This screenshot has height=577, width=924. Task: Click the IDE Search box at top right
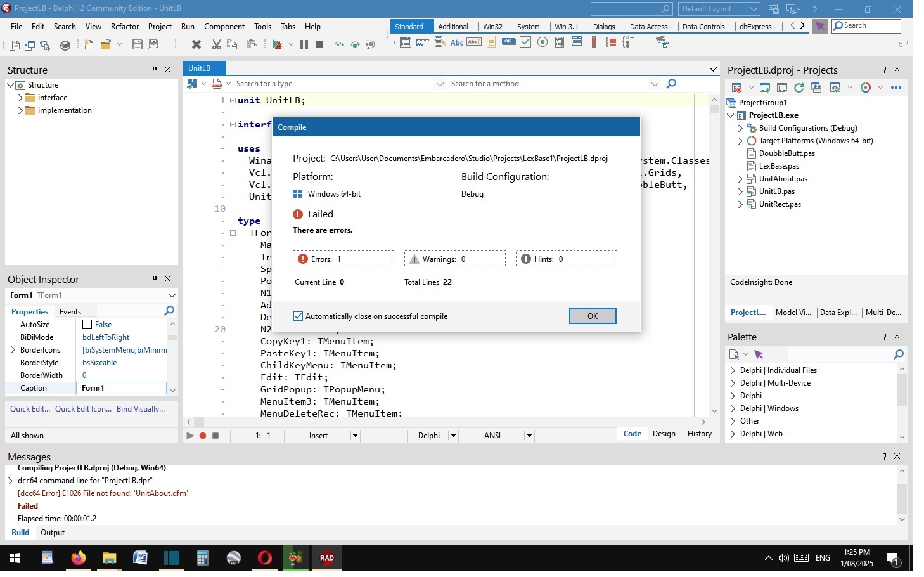click(866, 26)
